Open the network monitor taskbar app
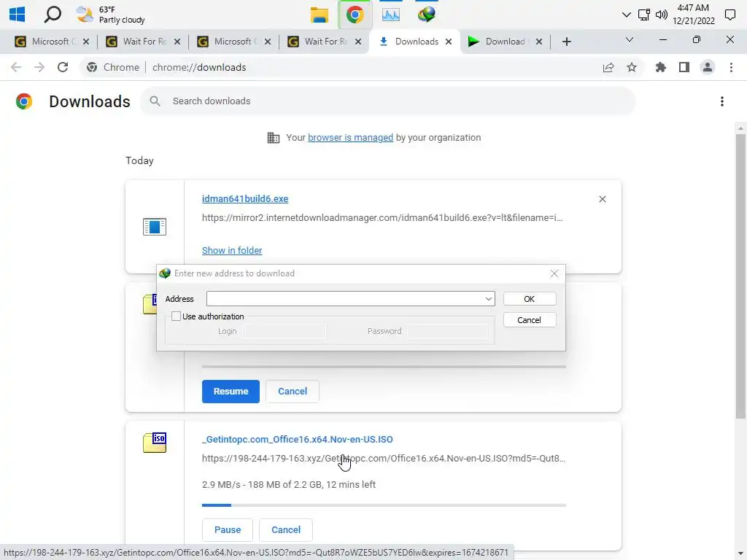This screenshot has height=560, width=747. coord(391,15)
